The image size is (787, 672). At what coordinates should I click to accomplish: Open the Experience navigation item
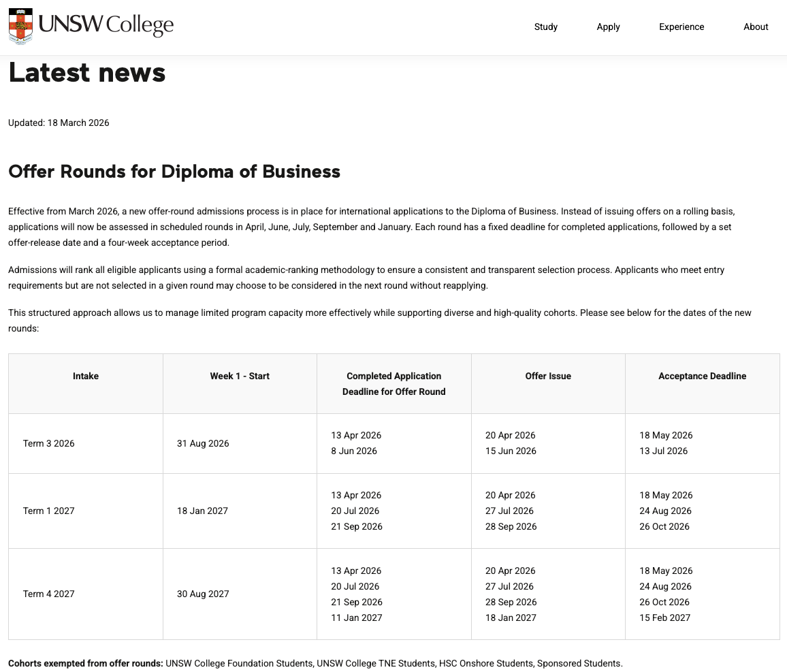[x=681, y=27]
